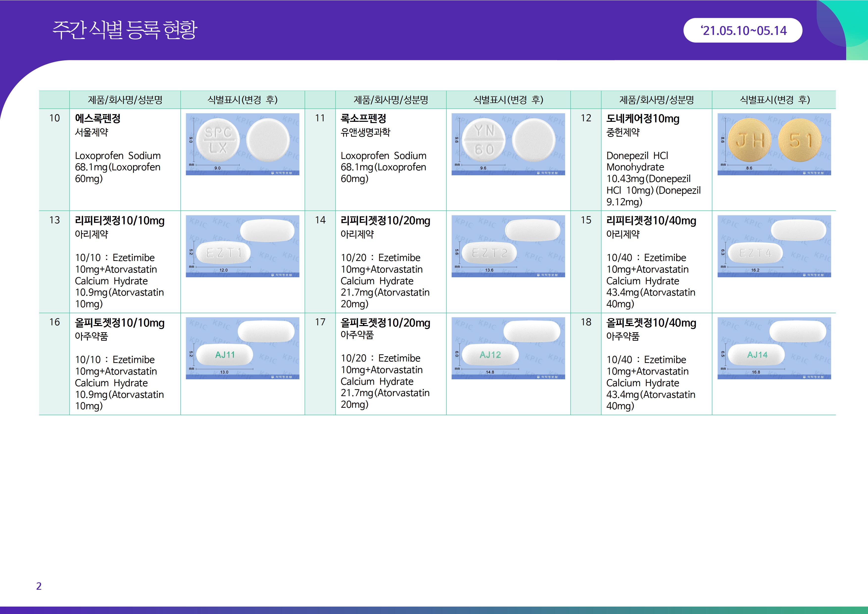Viewport: 868px width, 614px height.
Task: Click product name 리피티젯정10/10mg
Action: [120, 221]
